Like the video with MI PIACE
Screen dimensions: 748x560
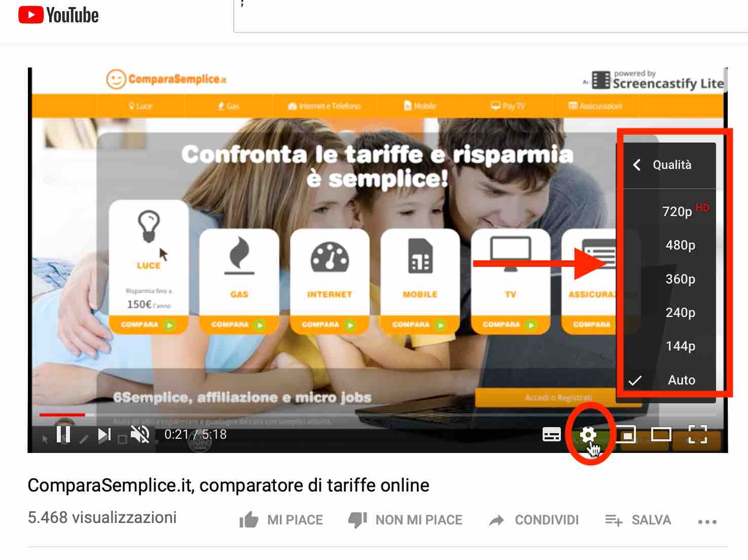[x=281, y=520]
